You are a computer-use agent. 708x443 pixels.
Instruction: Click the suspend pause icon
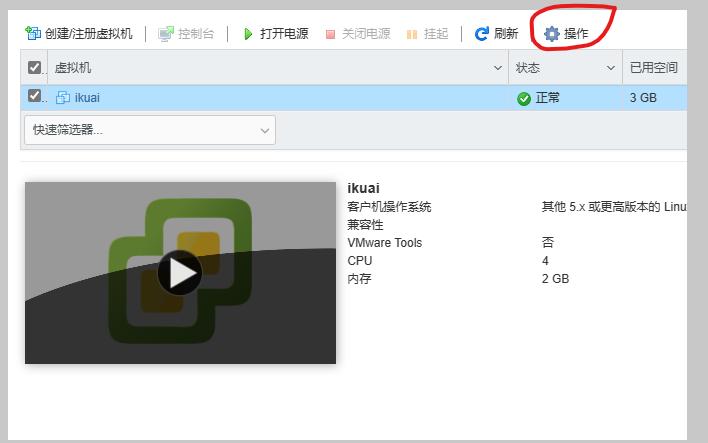click(412, 34)
